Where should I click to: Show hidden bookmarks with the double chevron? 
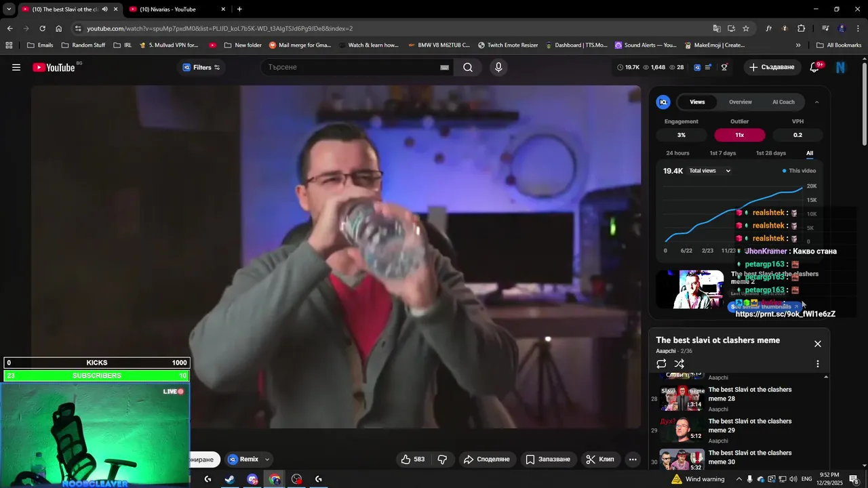click(x=798, y=45)
